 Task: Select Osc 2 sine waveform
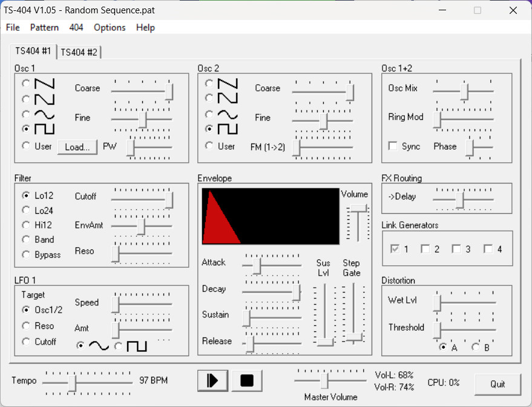[x=209, y=114]
